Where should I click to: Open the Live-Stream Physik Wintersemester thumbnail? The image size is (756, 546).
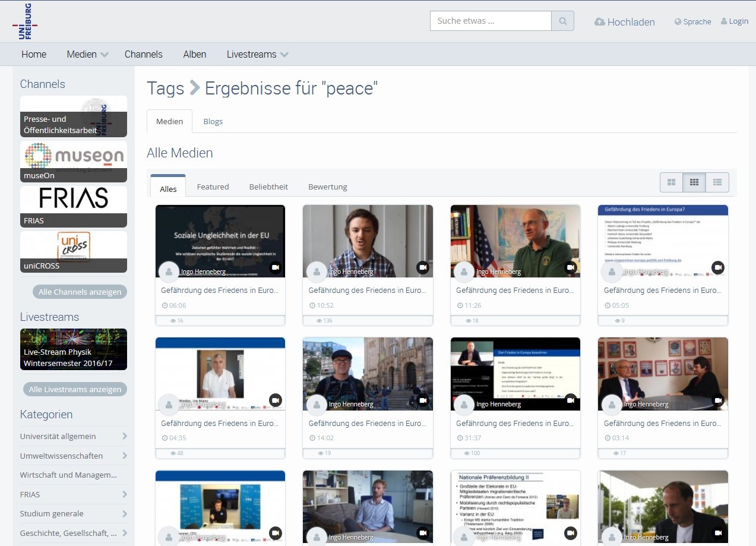pos(74,349)
